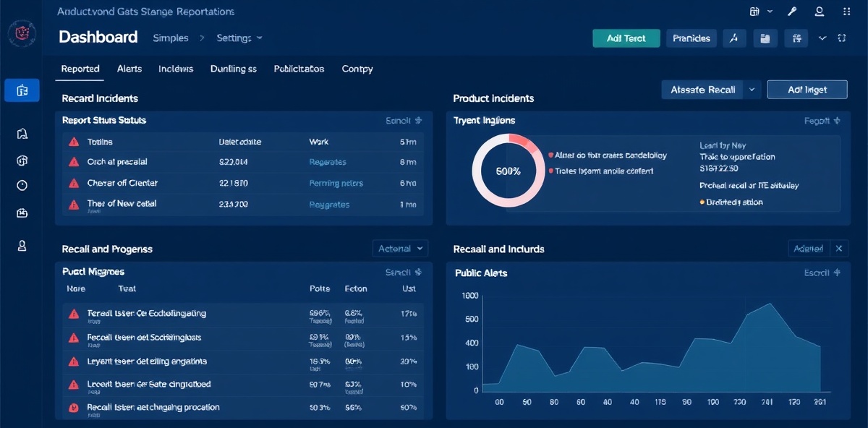Click the 'Pranides' button
The height and width of the screenshot is (428, 868).
point(692,38)
